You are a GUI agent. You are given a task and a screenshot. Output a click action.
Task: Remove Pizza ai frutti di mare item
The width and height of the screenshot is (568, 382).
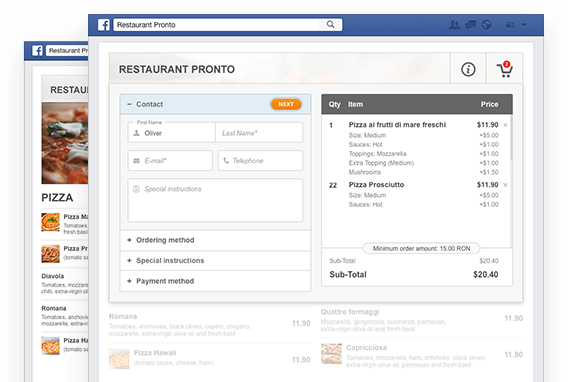pyautogui.click(x=505, y=125)
